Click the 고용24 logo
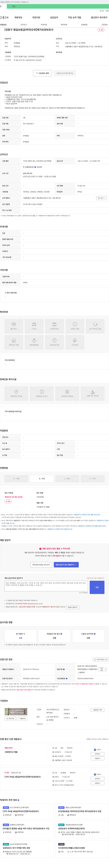This screenshot has width=109, height=868. pyautogui.click(x=4, y=17)
